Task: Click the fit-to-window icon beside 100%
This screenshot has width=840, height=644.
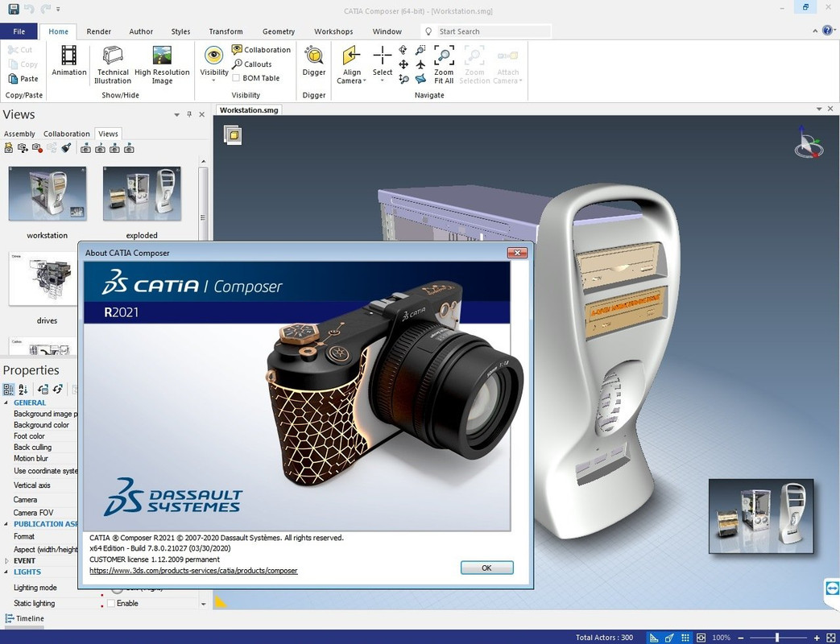Action: point(701,638)
